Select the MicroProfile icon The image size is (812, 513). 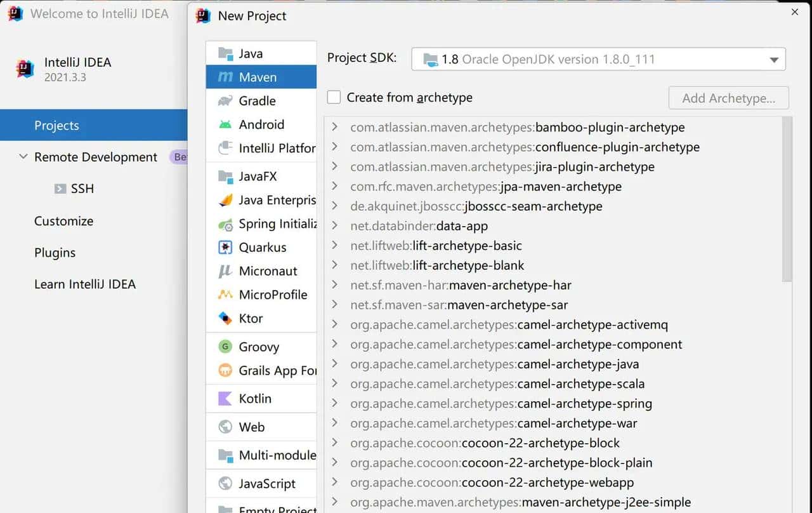click(x=225, y=295)
